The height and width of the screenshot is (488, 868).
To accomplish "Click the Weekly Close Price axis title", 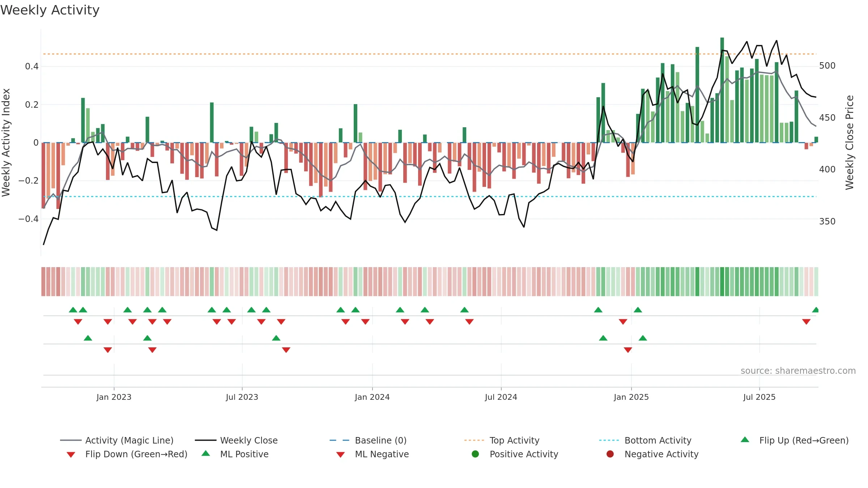I will coord(850,142).
